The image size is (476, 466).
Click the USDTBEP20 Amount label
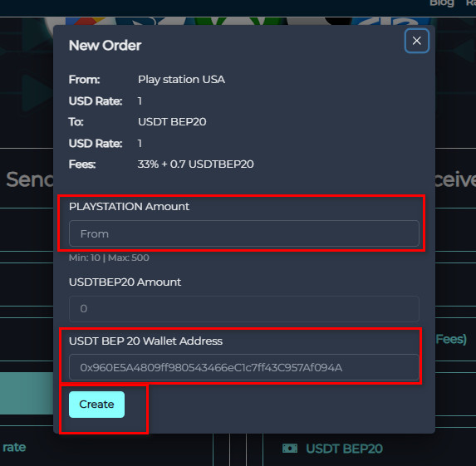click(125, 282)
